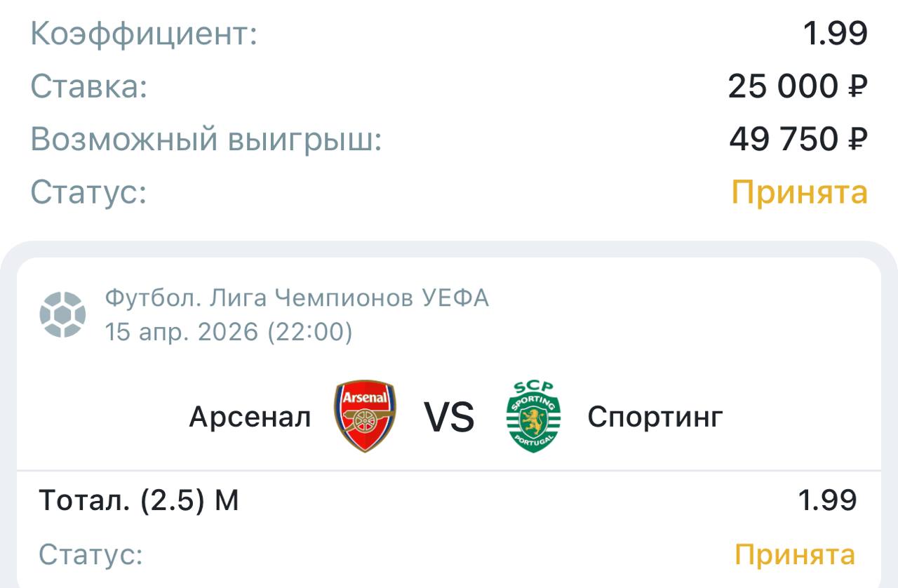Click the gray football sport icon
This screenshot has width=898, height=588.
point(62,315)
